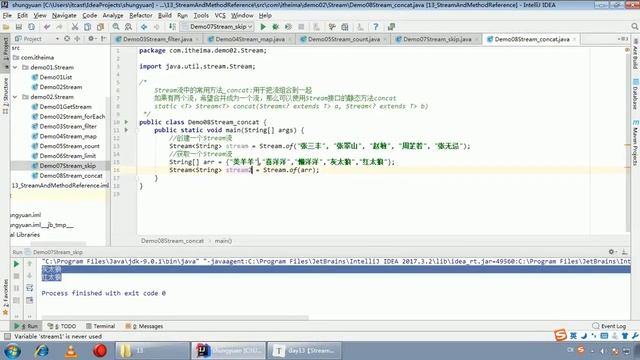This screenshot has height=360, width=640.
Task: Close the Demo08Stream_concat.java tab
Action: pos(575,39)
